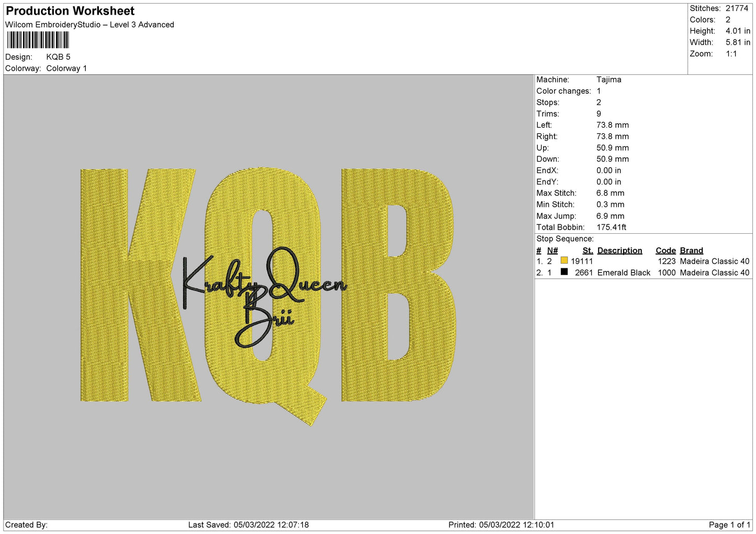
Task: Click the KQB embroidery design preview
Action: point(268,296)
